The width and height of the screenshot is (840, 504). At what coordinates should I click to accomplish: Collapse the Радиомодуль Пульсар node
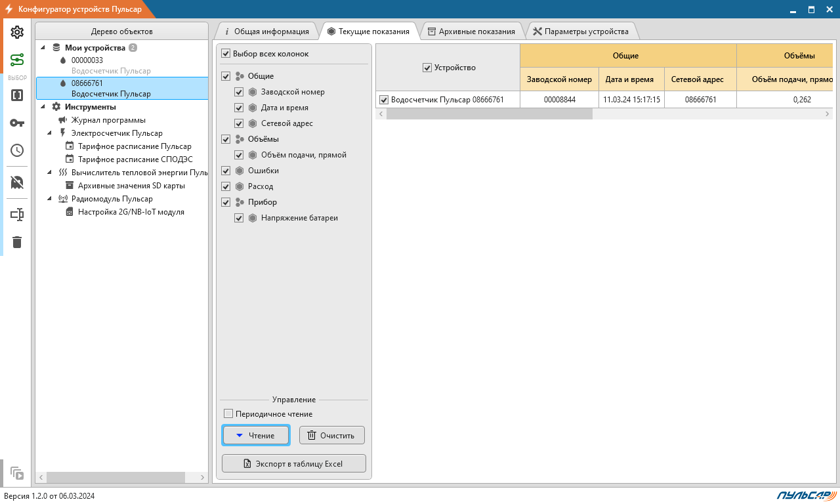(51, 199)
